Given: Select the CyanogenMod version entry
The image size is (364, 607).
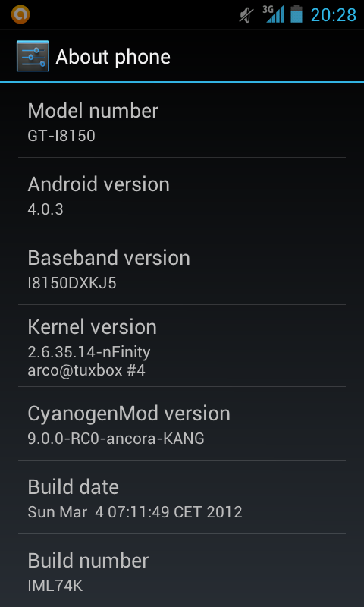Looking at the screenshot, I should 182,423.
